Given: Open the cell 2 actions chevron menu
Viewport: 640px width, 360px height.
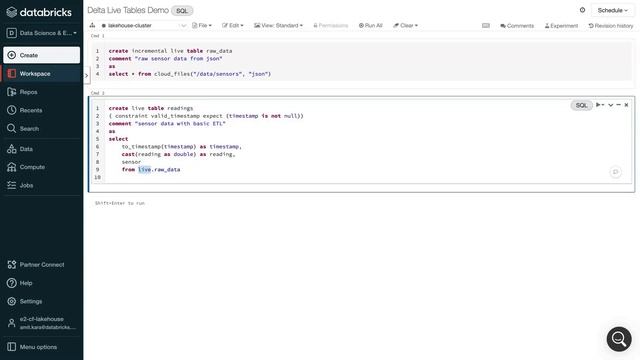Looking at the screenshot, I should (x=611, y=105).
